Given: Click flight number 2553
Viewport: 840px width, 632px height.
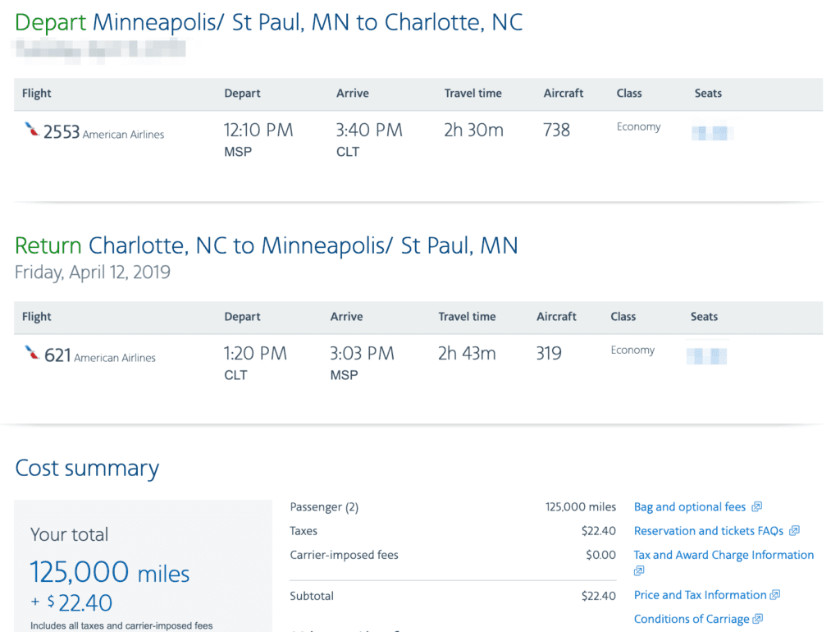Looking at the screenshot, I should tap(62, 131).
